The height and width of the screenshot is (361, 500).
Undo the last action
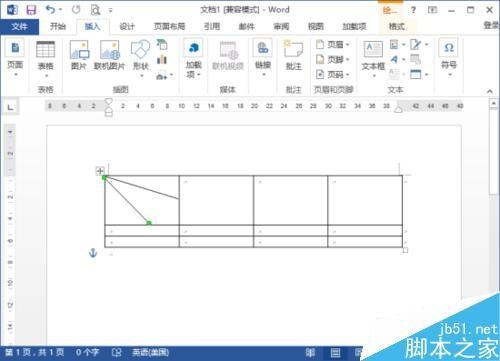point(51,10)
